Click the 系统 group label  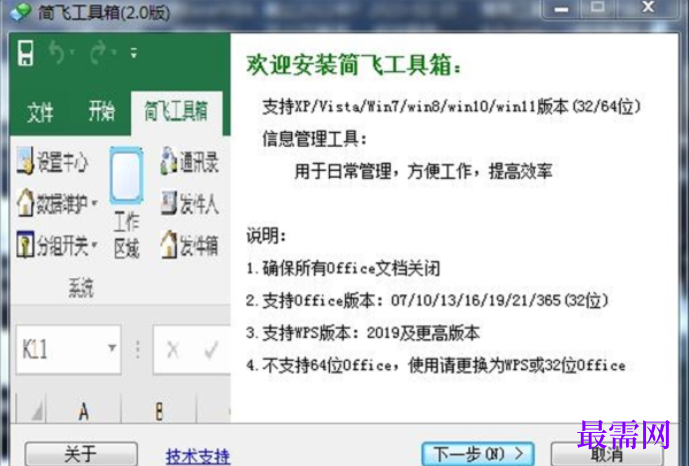click(81, 288)
